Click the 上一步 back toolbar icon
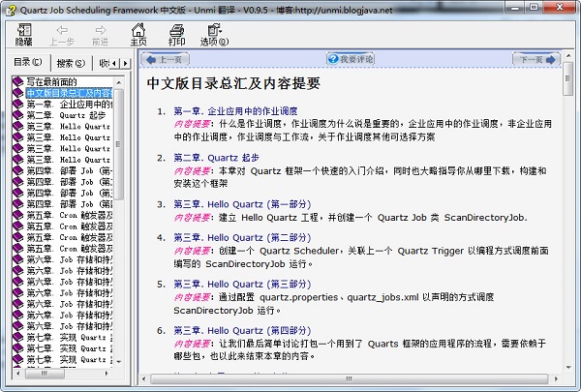 pyautogui.click(x=62, y=35)
